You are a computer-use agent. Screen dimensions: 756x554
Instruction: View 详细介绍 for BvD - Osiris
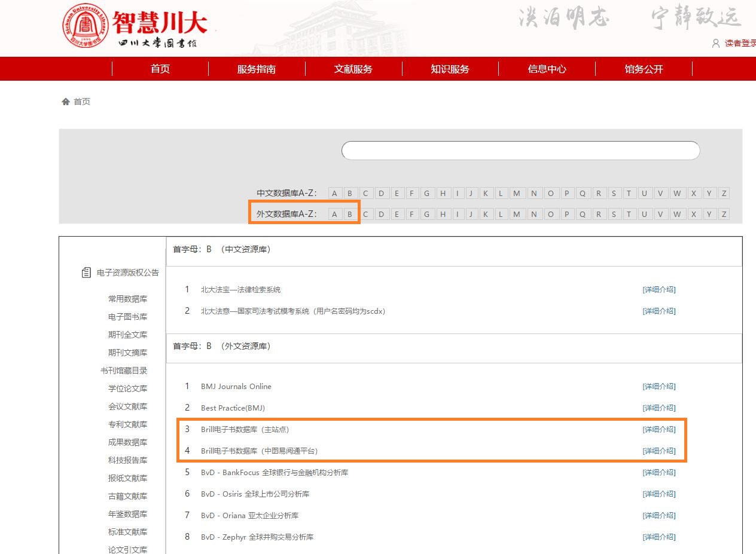[659, 494]
